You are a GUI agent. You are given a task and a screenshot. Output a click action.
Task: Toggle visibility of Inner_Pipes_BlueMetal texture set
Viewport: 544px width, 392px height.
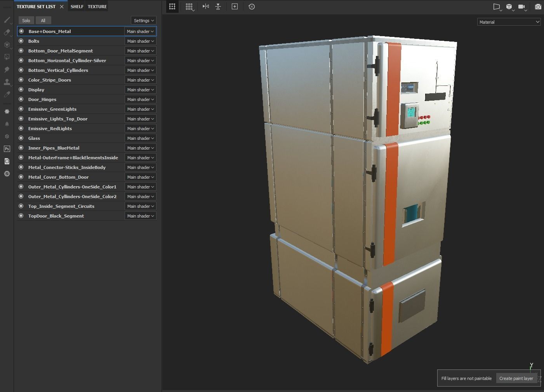[x=21, y=148]
